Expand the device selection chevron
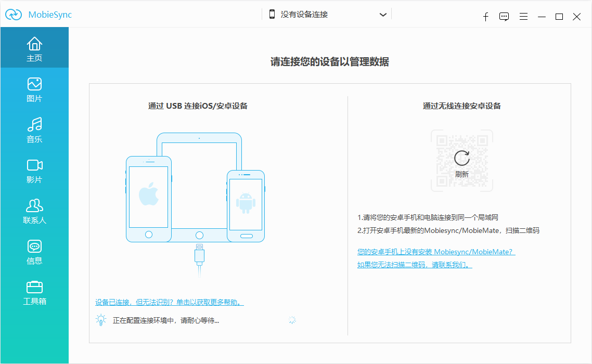Screen dimensions: 592x364 point(383,15)
